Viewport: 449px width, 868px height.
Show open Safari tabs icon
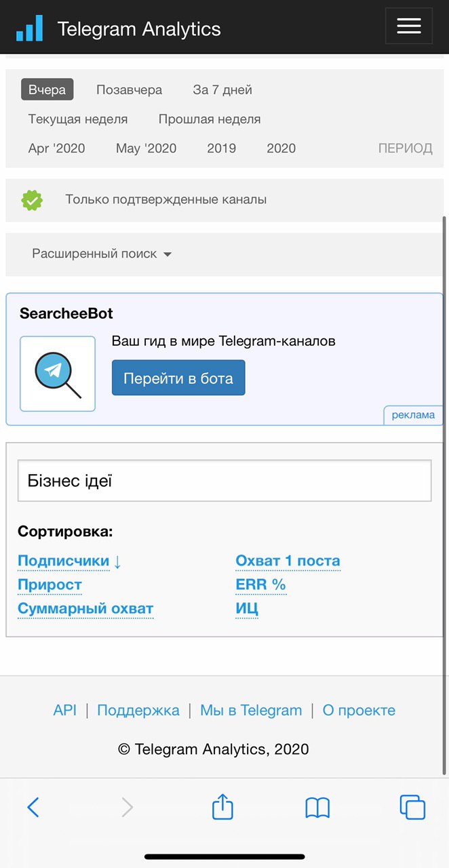click(412, 807)
